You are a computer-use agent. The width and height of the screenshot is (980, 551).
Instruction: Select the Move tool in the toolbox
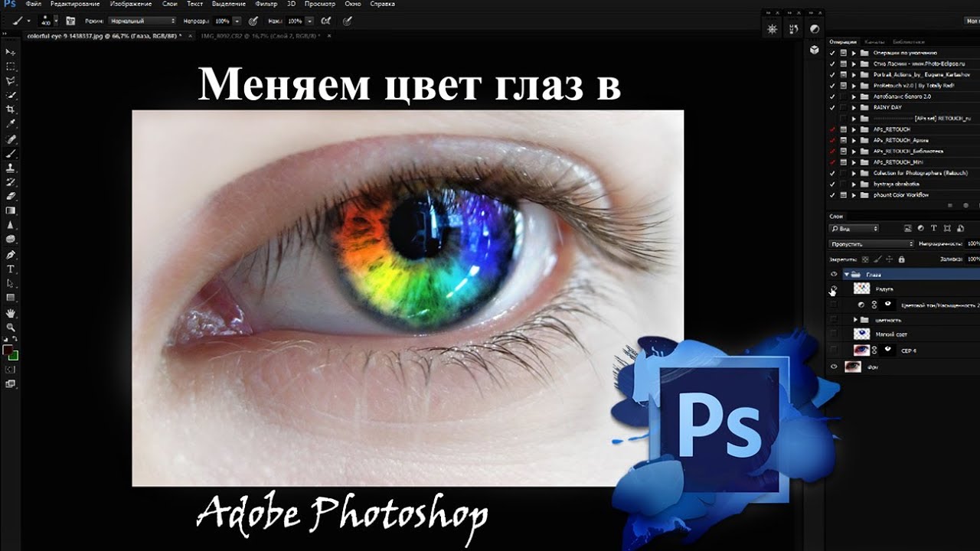pos(11,52)
